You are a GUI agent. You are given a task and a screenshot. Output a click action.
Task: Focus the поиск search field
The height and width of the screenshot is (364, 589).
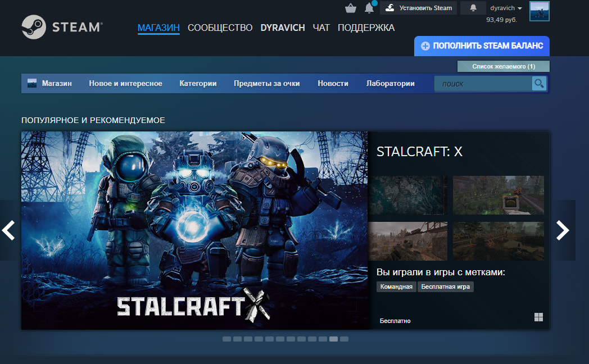coord(483,84)
